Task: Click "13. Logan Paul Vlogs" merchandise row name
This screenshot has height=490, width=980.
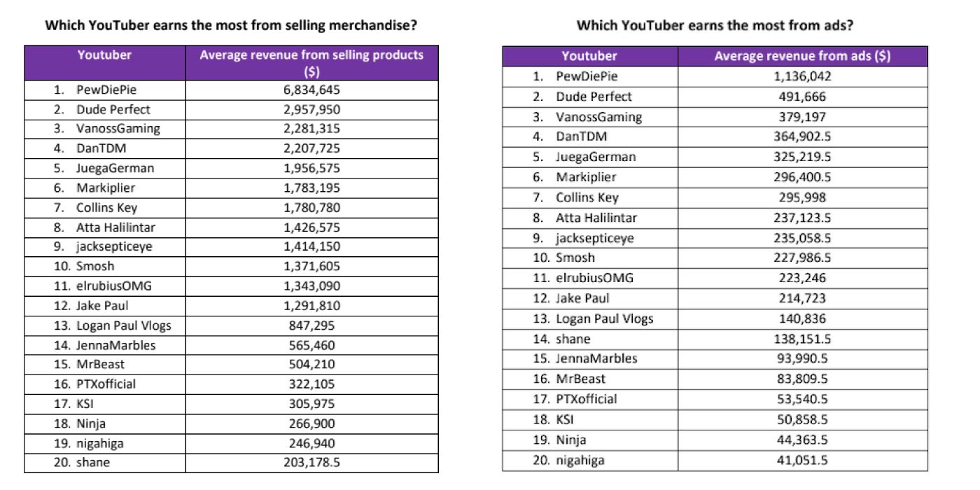Action: (x=112, y=325)
